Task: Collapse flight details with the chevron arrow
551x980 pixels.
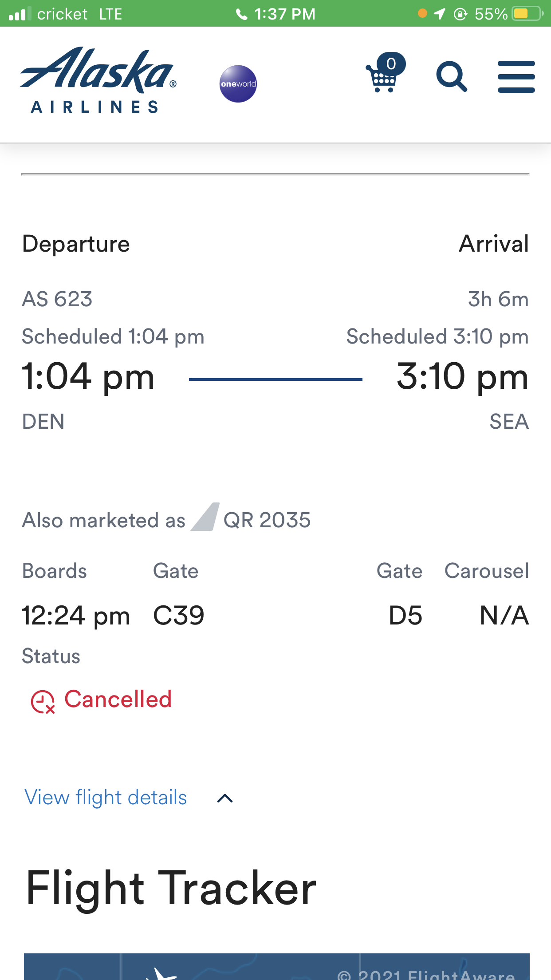Action: (x=225, y=798)
